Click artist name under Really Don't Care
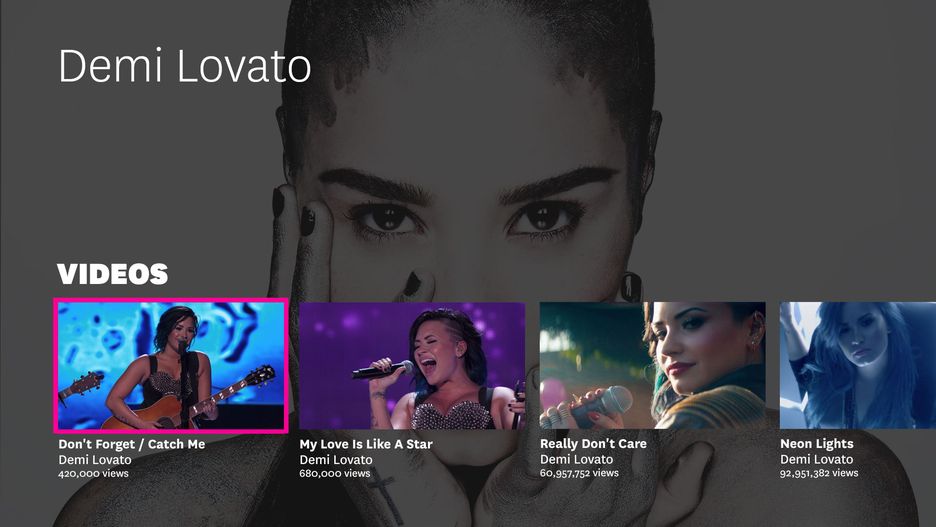The height and width of the screenshot is (527, 936). pyautogui.click(x=577, y=460)
